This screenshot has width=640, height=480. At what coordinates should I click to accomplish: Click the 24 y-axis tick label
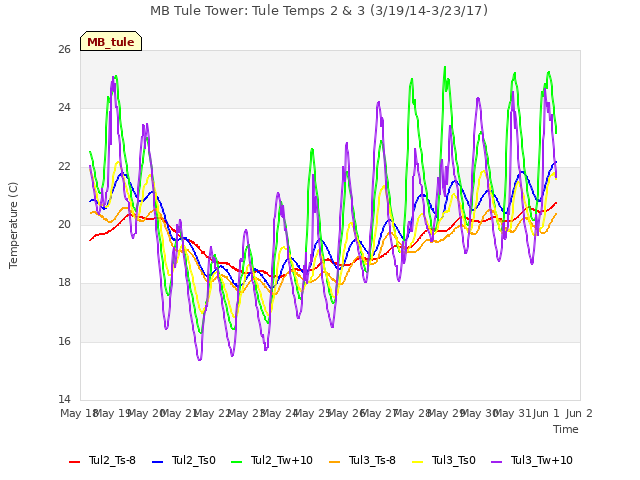[64, 108]
